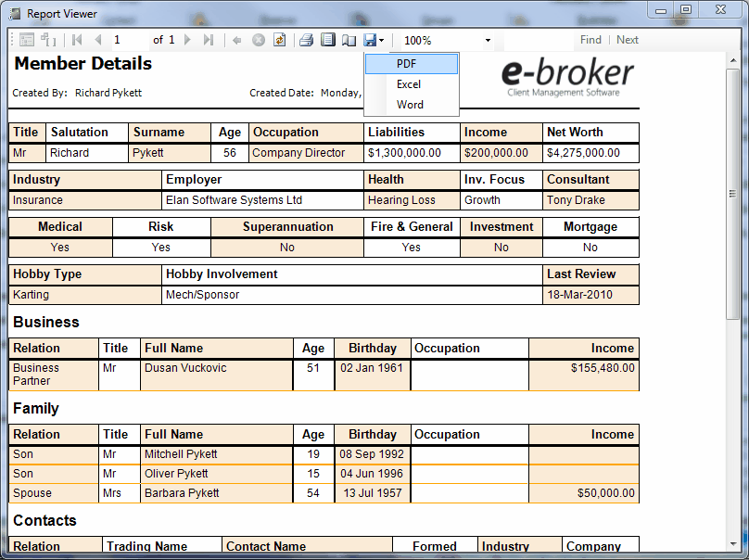Open the 100% zoom dropdown
The image size is (749, 560).
click(488, 41)
